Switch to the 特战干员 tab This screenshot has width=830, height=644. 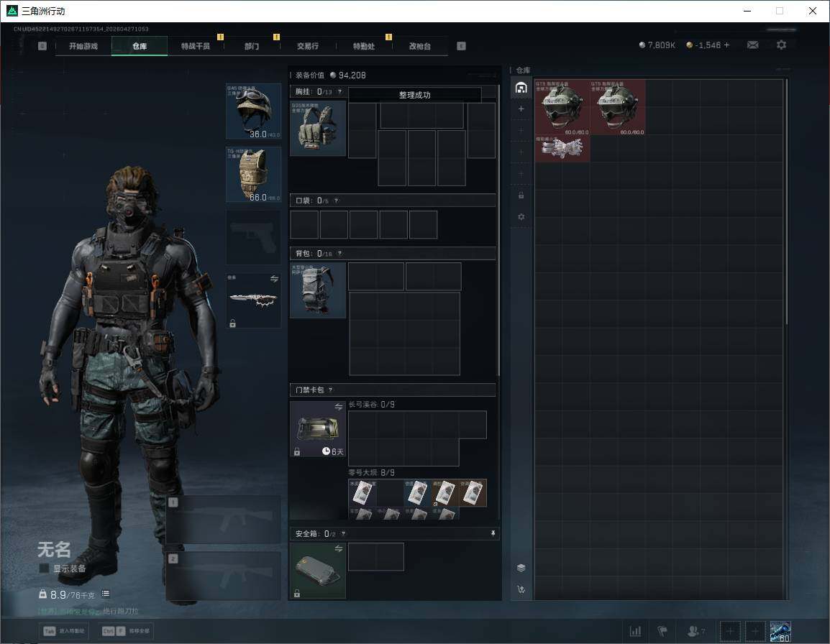(x=196, y=46)
